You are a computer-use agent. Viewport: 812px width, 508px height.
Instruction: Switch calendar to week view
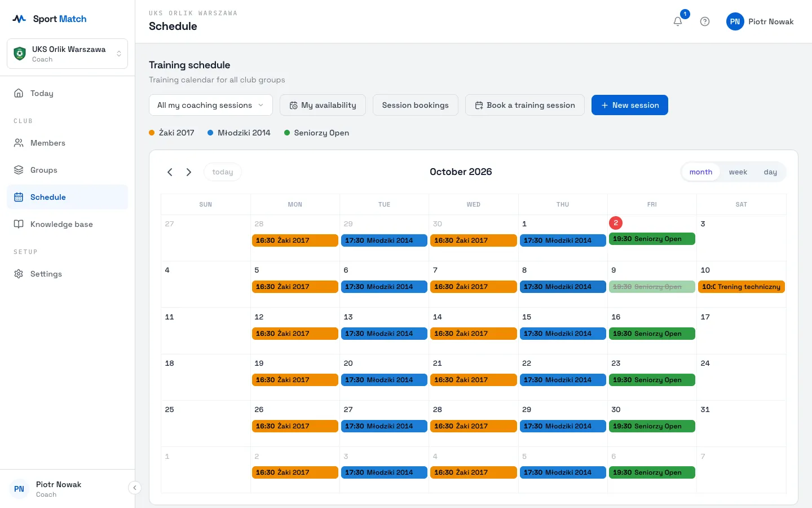738,172
